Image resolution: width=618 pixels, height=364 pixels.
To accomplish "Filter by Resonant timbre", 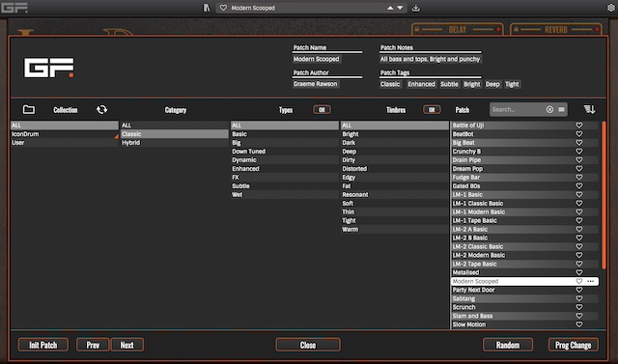I will pos(395,195).
